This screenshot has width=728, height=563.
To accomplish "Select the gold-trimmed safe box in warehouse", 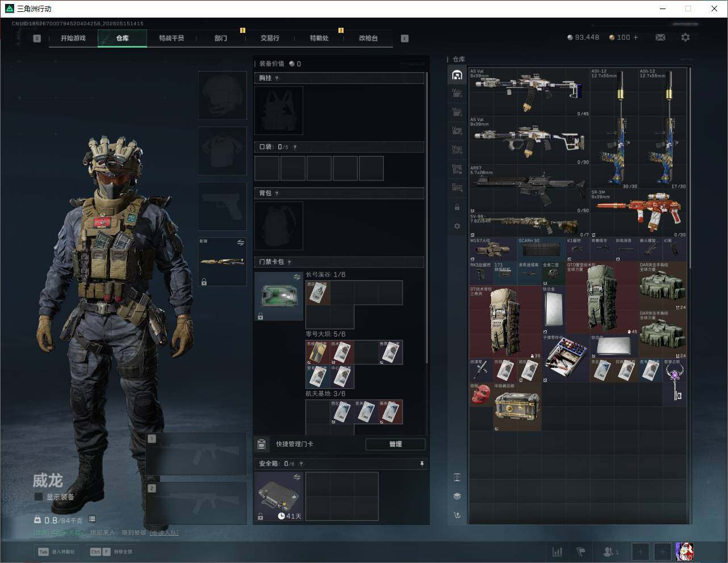I will pyautogui.click(x=517, y=406).
